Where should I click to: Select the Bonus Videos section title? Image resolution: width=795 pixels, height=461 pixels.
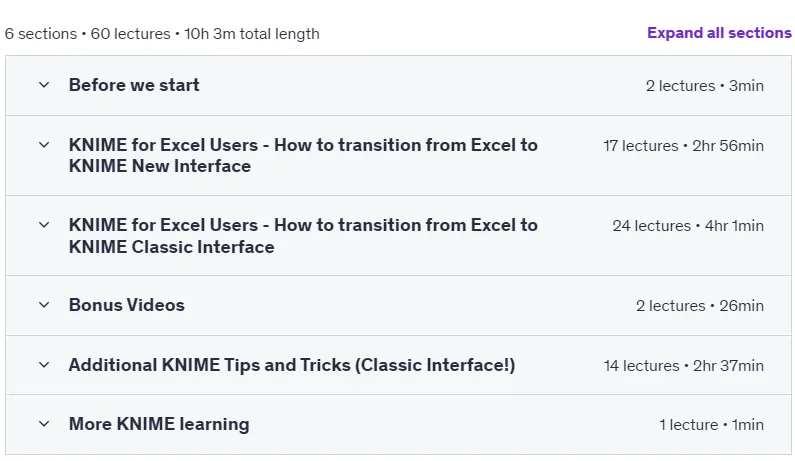click(x=127, y=305)
